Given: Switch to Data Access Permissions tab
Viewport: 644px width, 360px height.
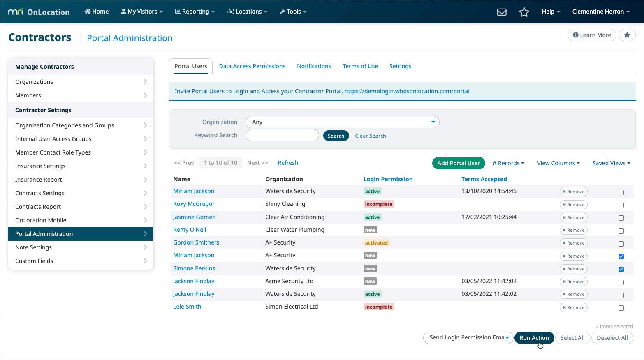Looking at the screenshot, I should click(252, 66).
